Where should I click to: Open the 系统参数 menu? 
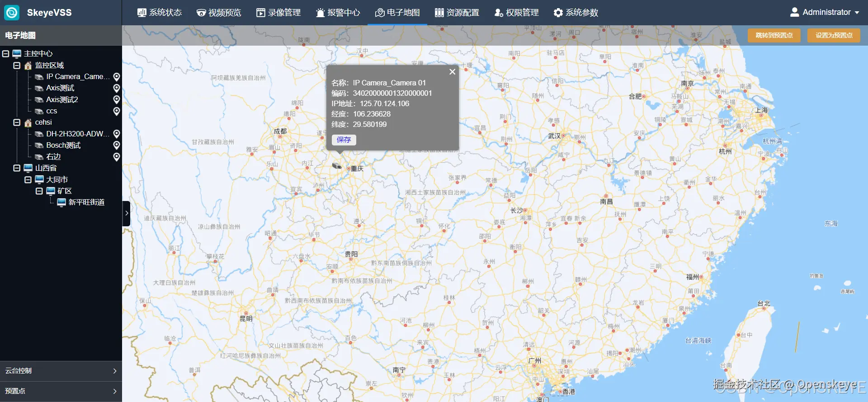pos(576,13)
